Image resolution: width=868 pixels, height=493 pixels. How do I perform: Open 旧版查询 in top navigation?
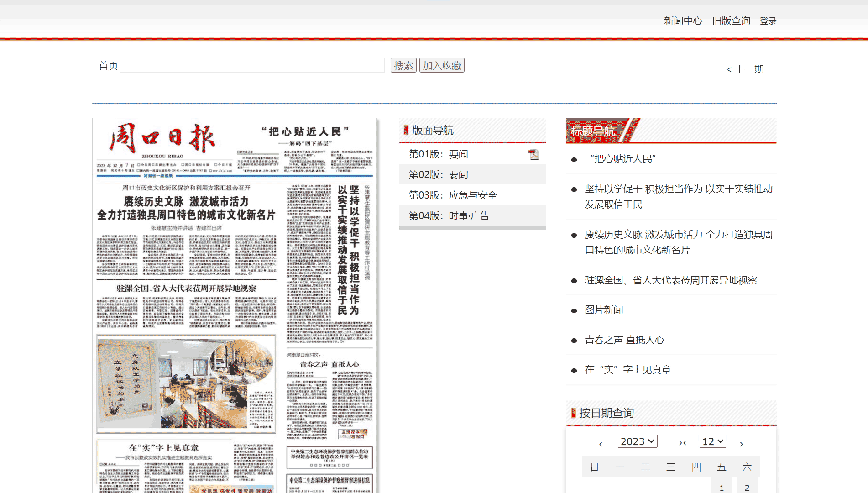732,21
